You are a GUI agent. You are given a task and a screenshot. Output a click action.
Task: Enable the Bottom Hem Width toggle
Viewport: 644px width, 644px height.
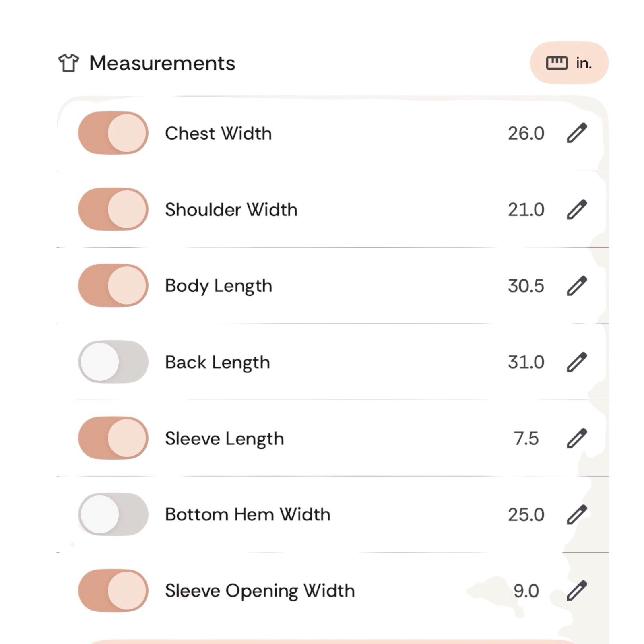click(x=113, y=514)
